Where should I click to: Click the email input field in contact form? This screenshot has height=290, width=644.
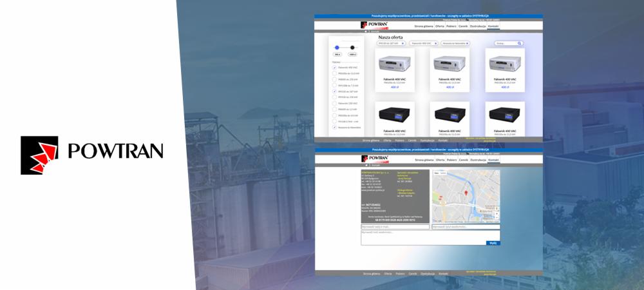click(395, 227)
